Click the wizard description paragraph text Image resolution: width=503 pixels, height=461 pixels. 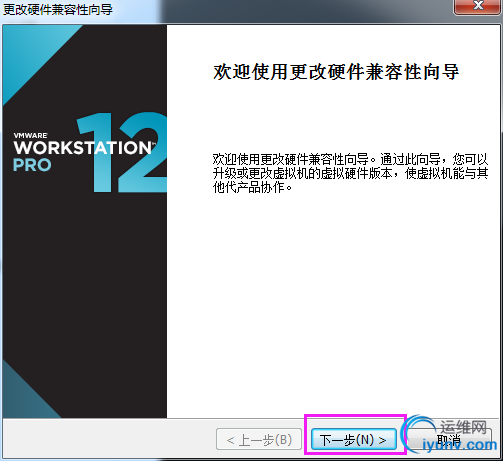point(351,173)
